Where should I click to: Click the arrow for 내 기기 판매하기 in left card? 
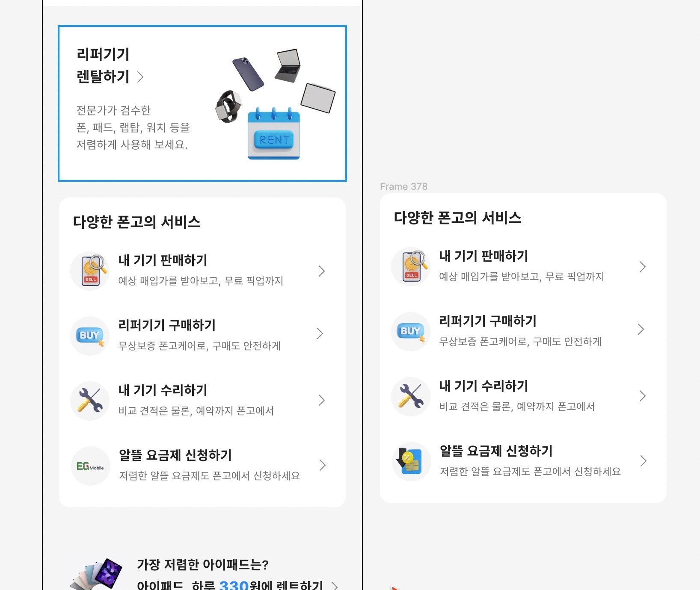click(322, 271)
